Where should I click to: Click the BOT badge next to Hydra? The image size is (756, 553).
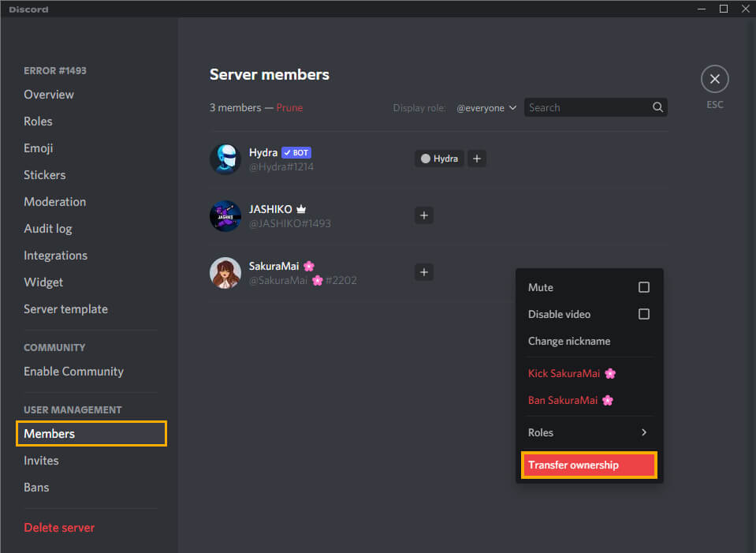296,152
